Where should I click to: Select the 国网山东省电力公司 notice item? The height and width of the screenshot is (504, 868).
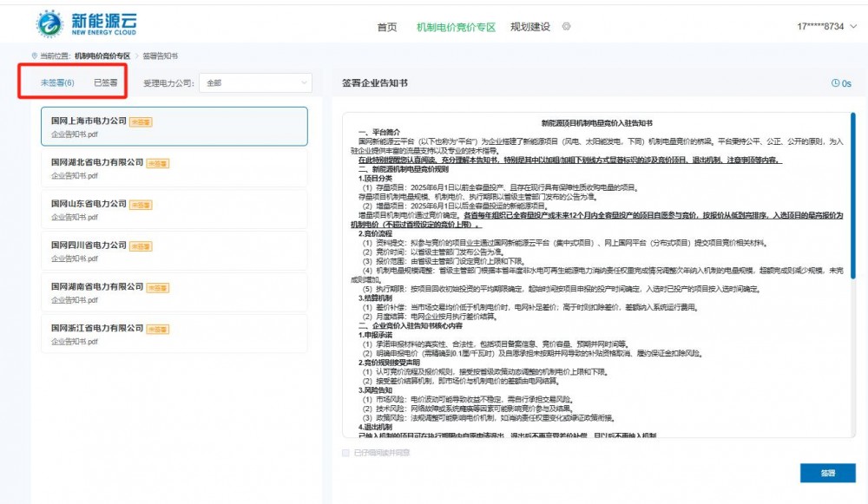[x=174, y=210]
